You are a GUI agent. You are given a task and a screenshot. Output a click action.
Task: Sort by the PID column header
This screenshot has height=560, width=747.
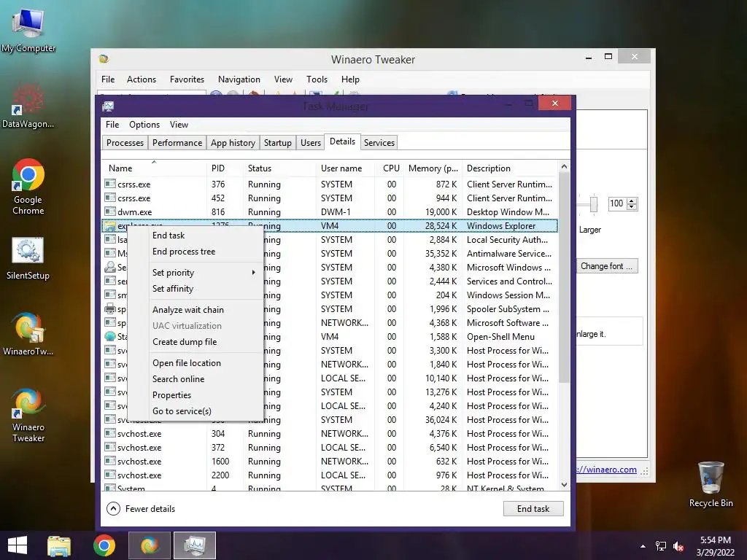click(x=226, y=168)
